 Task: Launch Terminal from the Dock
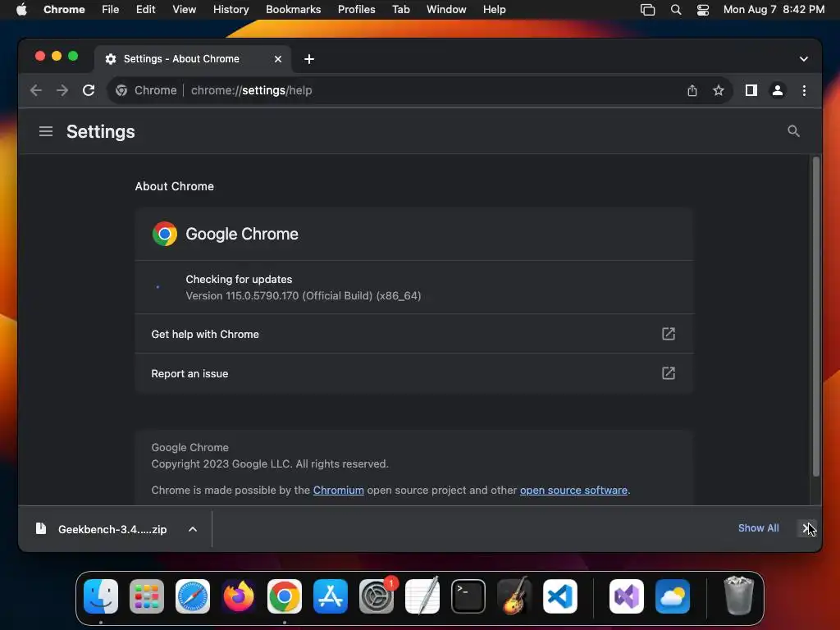pyautogui.click(x=468, y=596)
